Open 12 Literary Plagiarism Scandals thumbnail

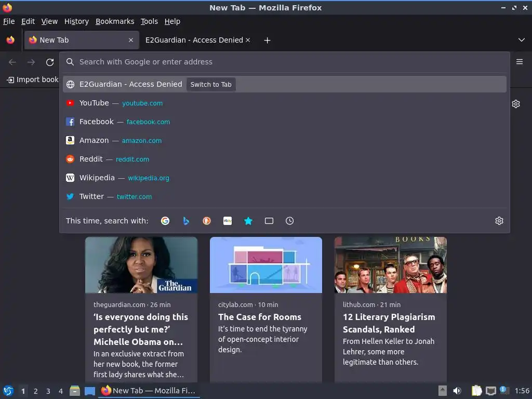pyautogui.click(x=391, y=265)
